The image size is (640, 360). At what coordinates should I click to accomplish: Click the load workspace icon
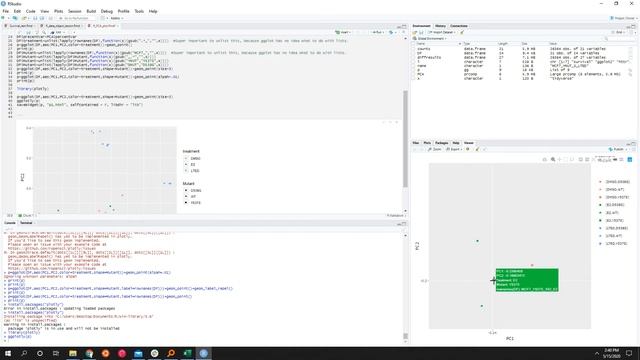pos(415,32)
